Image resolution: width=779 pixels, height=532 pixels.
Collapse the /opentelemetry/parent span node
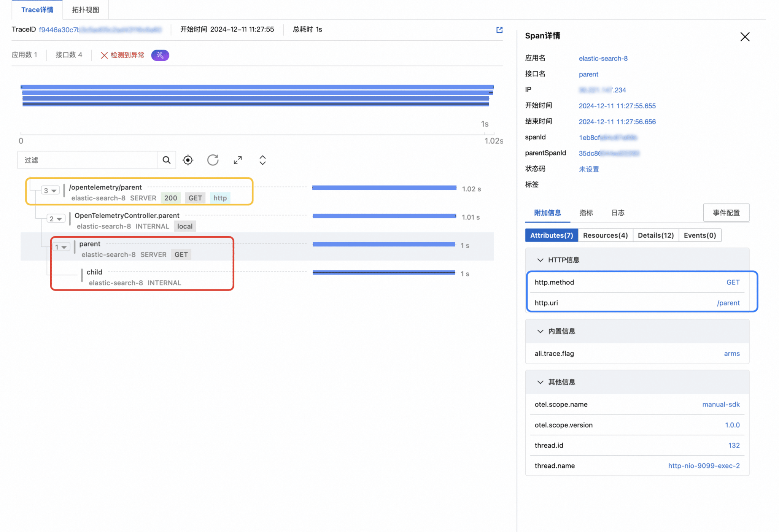coord(50,190)
